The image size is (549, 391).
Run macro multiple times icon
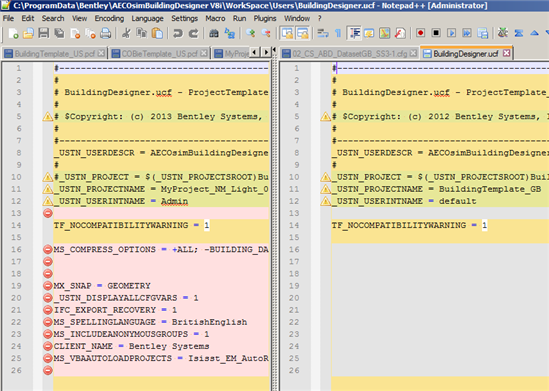click(467, 33)
